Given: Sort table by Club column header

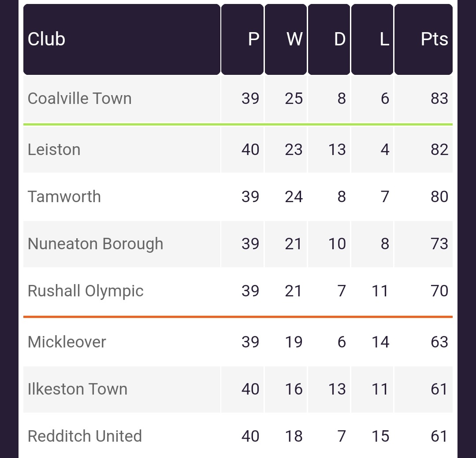Looking at the screenshot, I should tap(122, 40).
